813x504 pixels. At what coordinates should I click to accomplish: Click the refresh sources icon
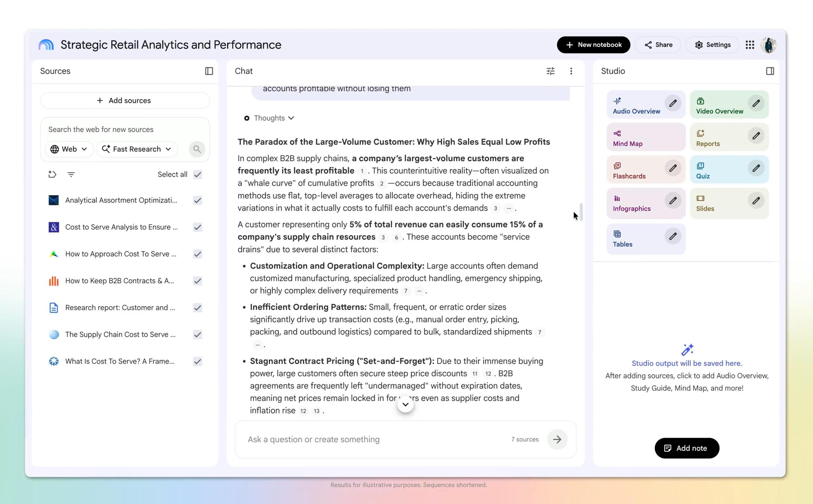[52, 175]
